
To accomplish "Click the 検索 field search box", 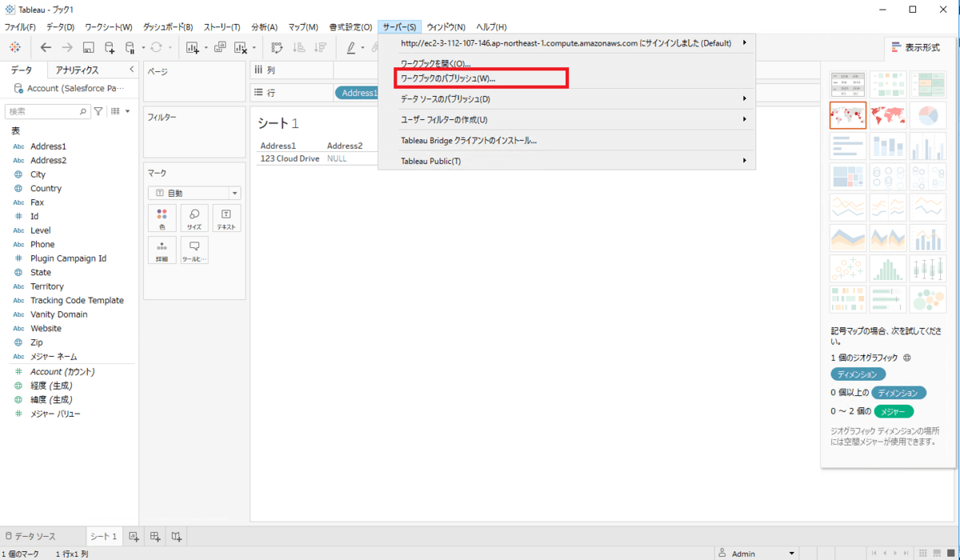I will coord(46,111).
